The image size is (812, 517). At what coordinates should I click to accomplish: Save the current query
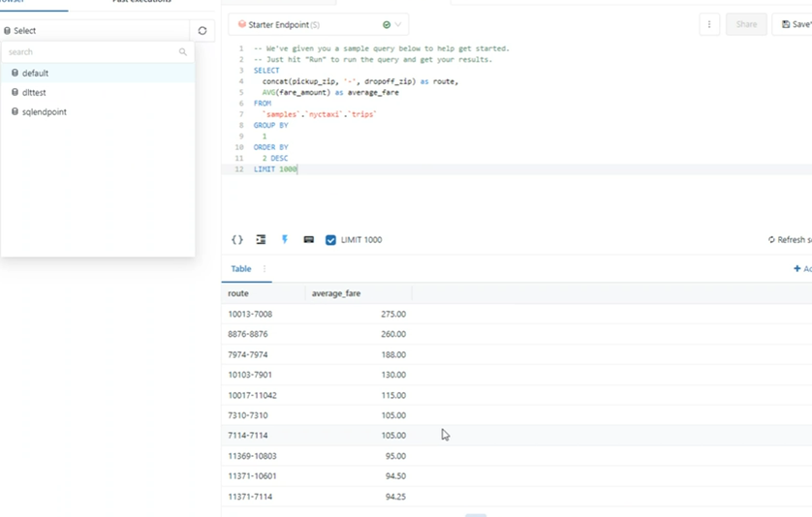pos(795,24)
